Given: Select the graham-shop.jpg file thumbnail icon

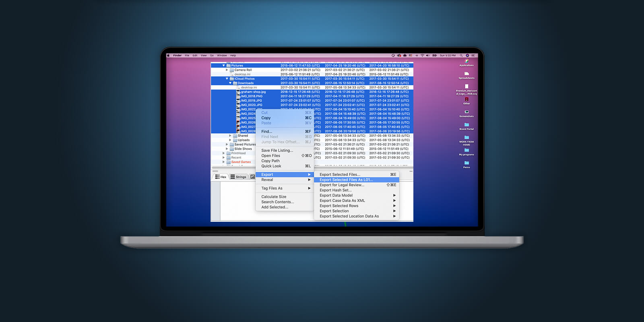Looking at the screenshot, I should pyautogui.click(x=238, y=92).
